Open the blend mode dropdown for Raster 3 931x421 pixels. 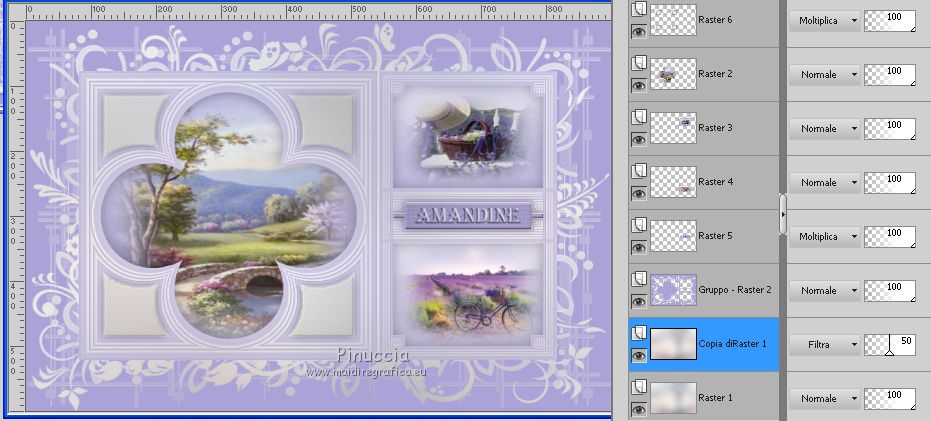pos(824,129)
